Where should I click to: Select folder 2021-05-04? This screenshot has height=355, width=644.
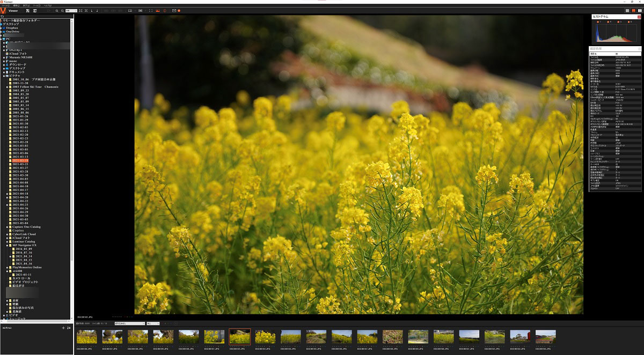20,223
